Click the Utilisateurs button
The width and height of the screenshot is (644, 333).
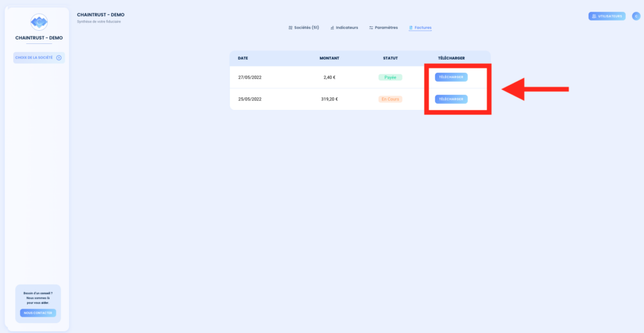point(607,16)
